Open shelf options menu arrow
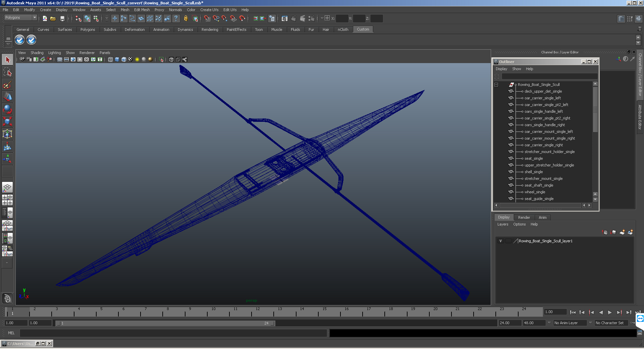 [8, 44]
